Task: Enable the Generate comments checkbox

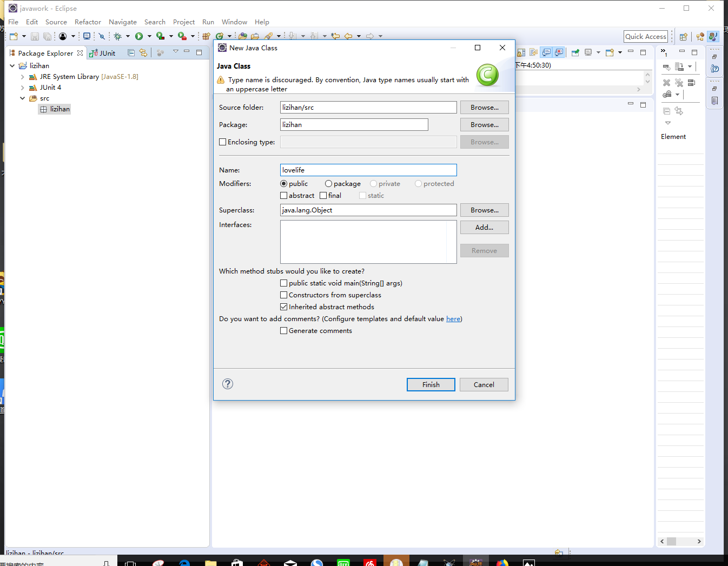Action: tap(284, 331)
